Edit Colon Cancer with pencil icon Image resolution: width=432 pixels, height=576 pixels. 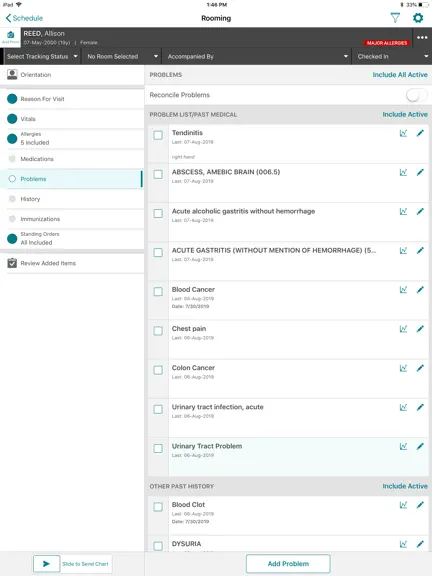click(420, 368)
